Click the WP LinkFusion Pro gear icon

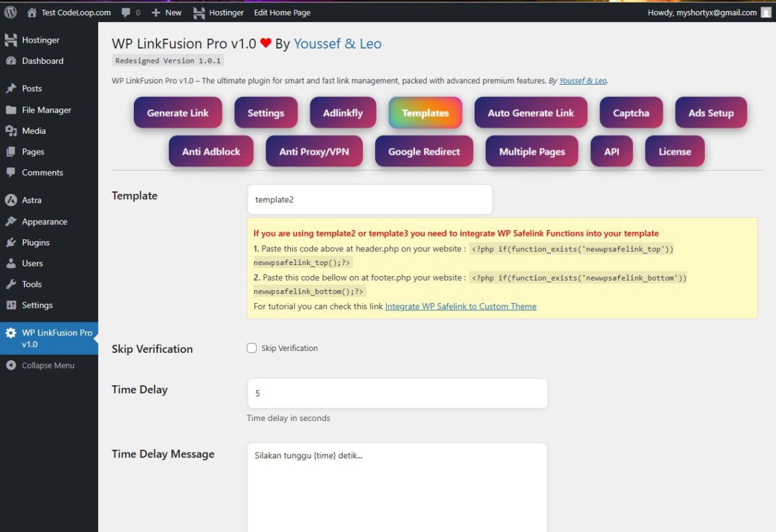tap(11, 333)
